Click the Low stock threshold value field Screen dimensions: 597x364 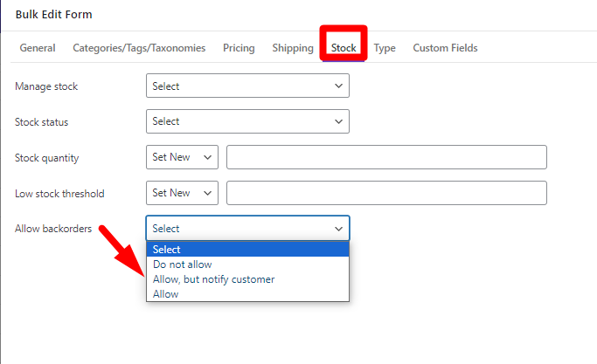[x=386, y=193]
